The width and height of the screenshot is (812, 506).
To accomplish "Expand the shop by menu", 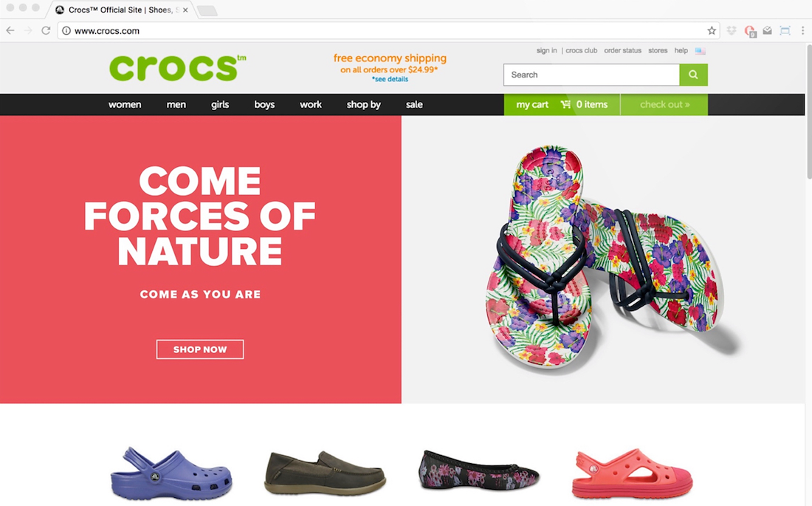I will coord(363,104).
